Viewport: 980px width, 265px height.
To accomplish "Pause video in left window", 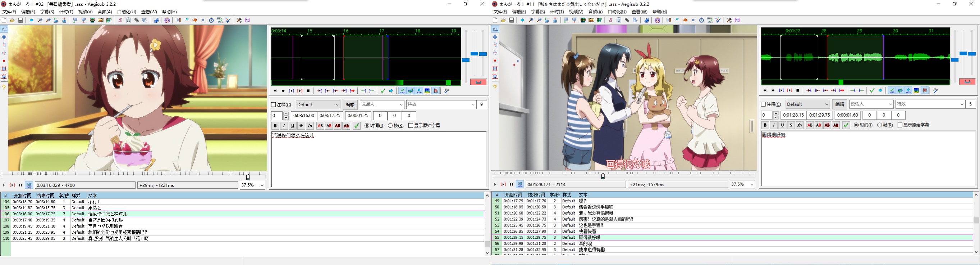I will [x=20, y=185].
